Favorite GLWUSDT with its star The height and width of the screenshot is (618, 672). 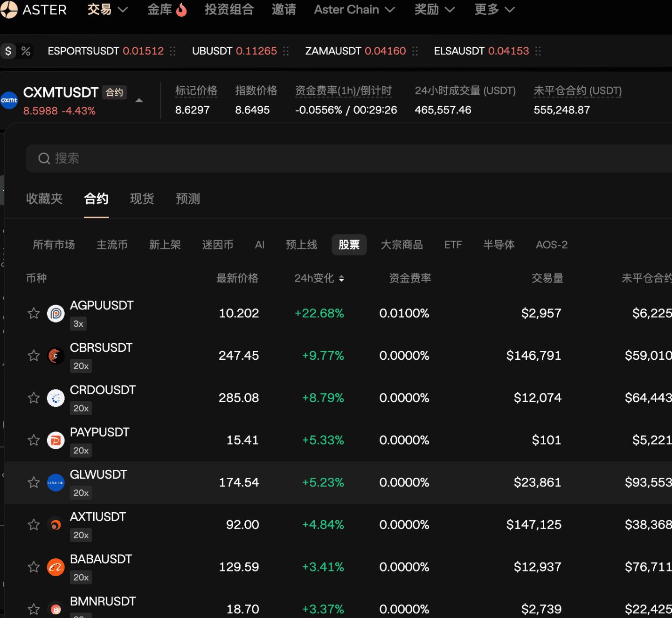click(34, 482)
